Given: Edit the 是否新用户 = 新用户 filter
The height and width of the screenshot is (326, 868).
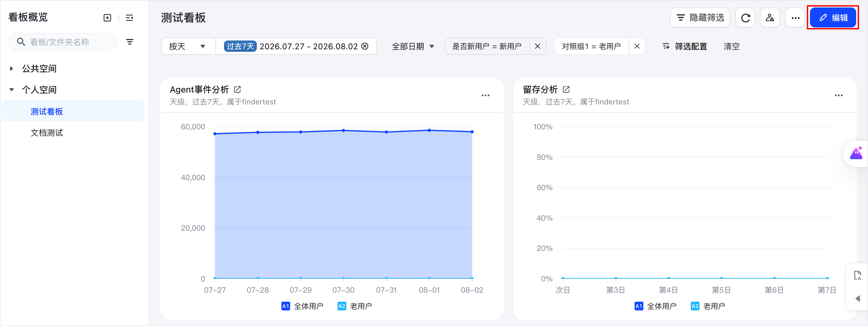Looking at the screenshot, I should pyautogui.click(x=487, y=46).
